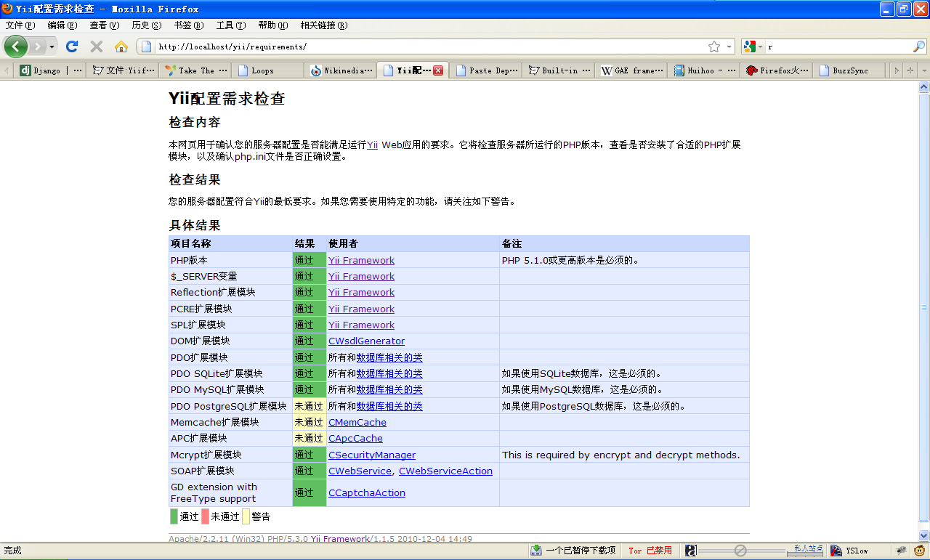Open the YSlow status bar icon
The height and width of the screenshot is (560, 930).
click(850, 551)
